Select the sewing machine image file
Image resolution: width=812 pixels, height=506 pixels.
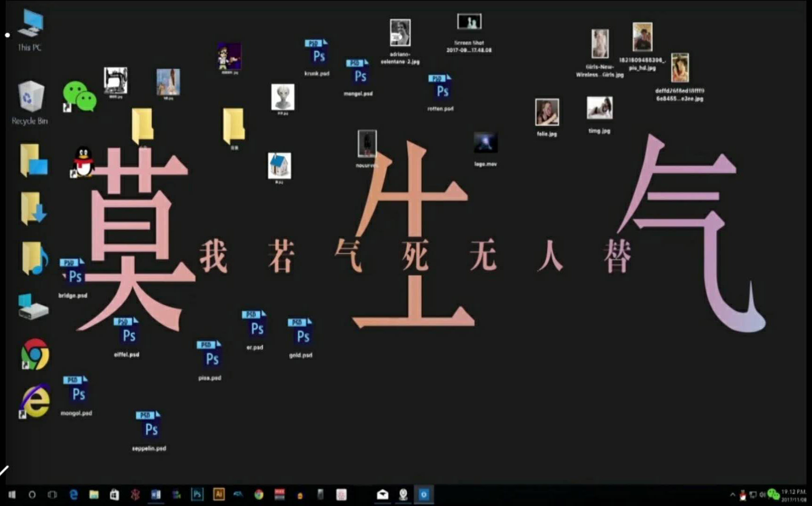click(115, 82)
